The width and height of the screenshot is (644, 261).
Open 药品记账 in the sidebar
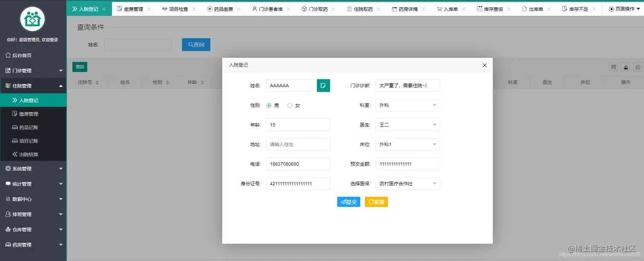click(x=33, y=127)
